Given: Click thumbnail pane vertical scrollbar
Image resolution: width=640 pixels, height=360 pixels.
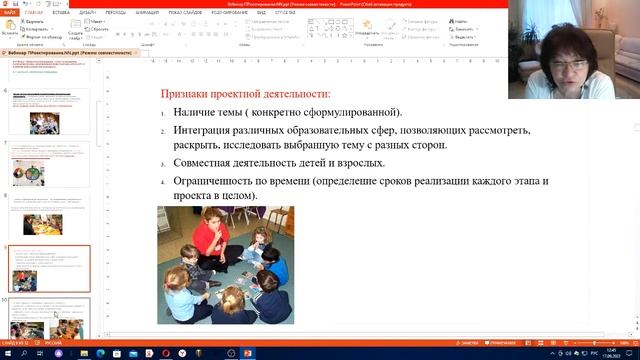Looking at the screenshot, I should pyautogui.click(x=98, y=123).
